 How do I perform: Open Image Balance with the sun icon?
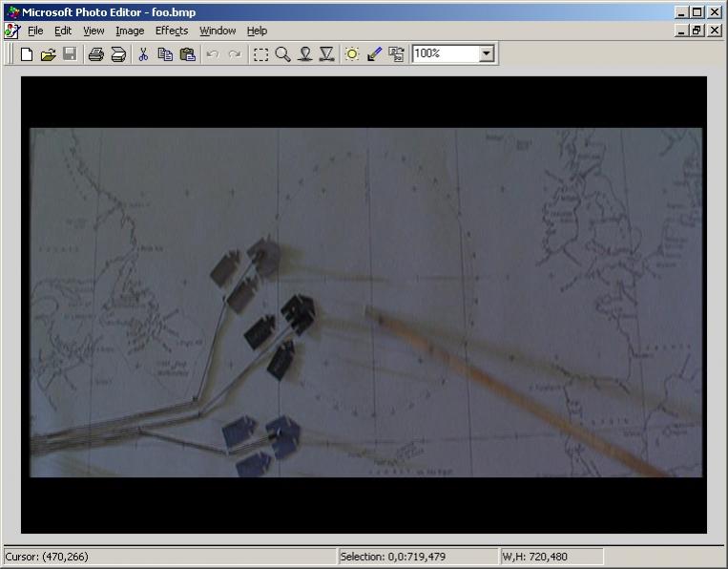pos(352,54)
